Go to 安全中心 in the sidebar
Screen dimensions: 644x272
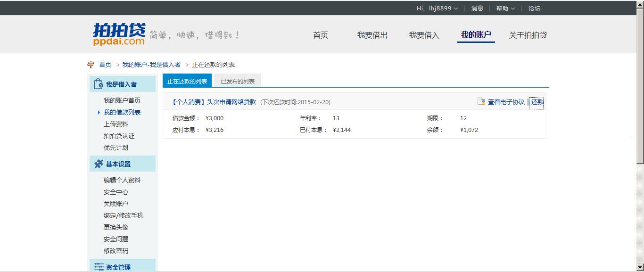[116, 192]
